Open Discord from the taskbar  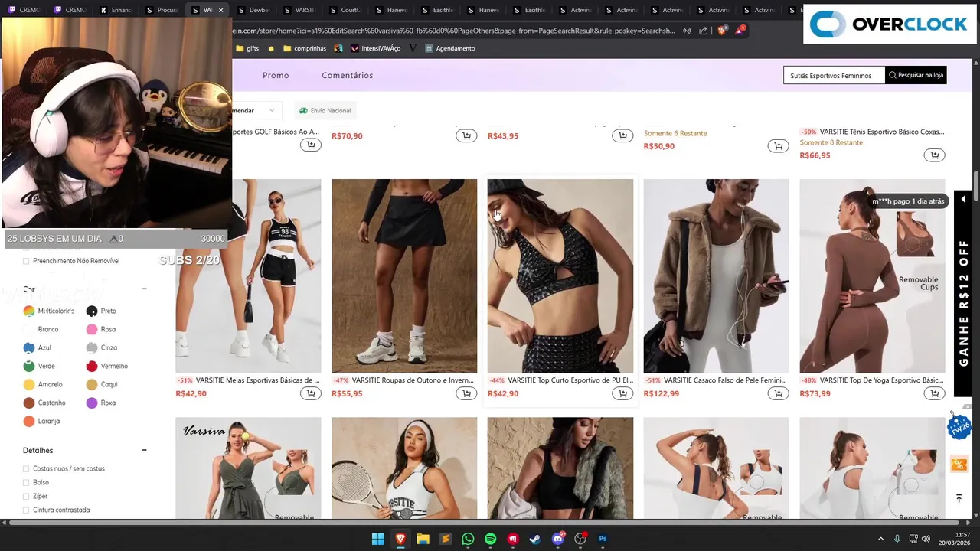click(x=558, y=539)
